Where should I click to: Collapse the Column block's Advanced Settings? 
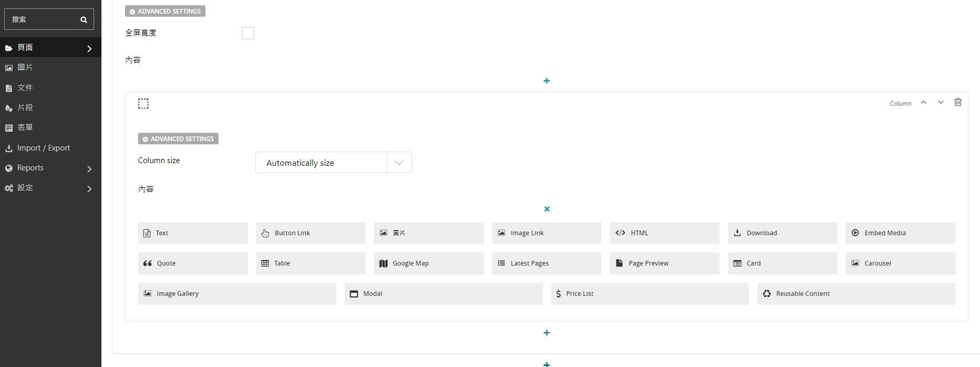(178, 139)
